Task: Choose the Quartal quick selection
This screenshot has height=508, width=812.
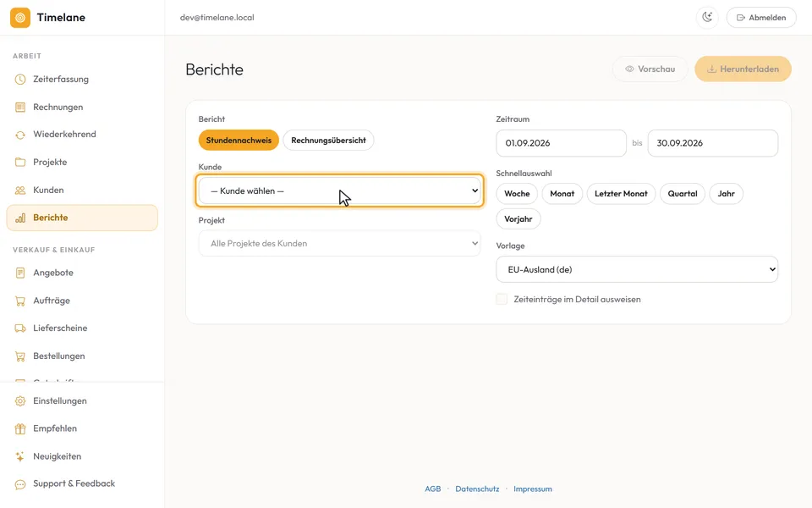Action: (683, 194)
